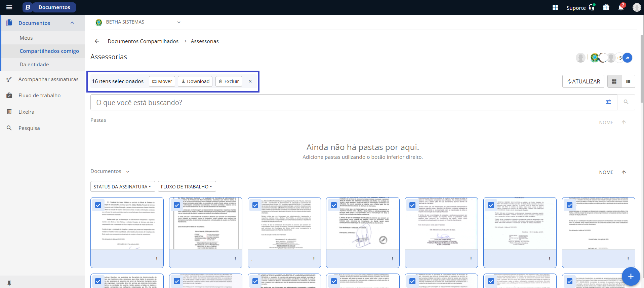Click the search input field
This screenshot has height=288, width=644.
pos(346,103)
